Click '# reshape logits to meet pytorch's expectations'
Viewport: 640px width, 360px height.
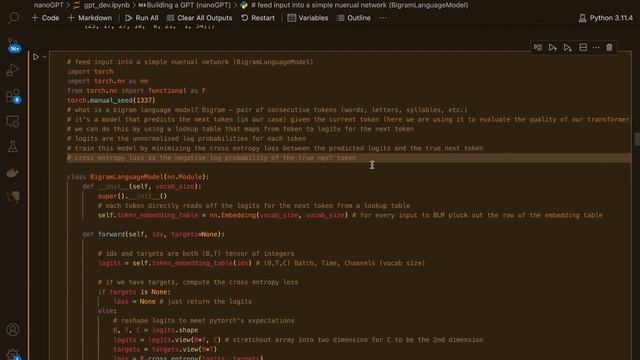click(204, 321)
